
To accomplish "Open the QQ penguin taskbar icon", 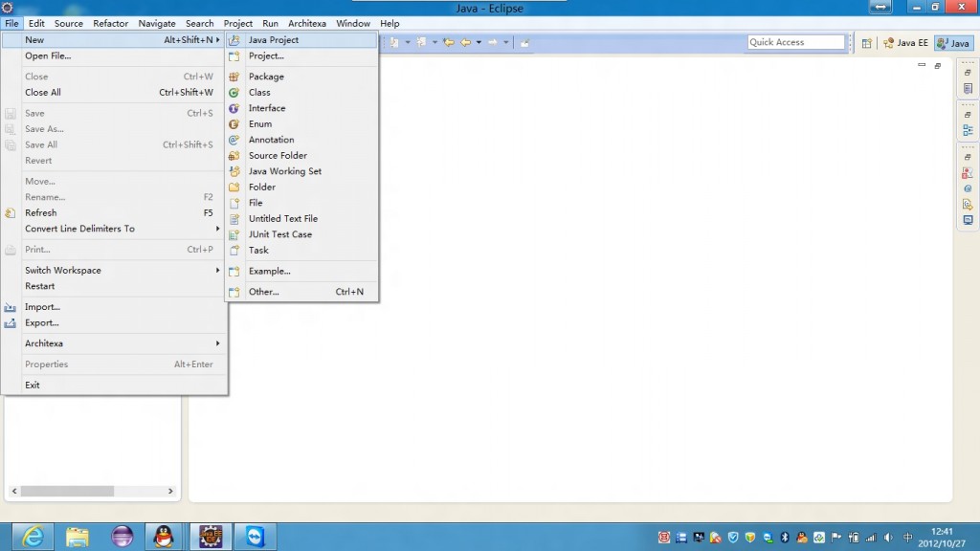I will click(x=164, y=537).
